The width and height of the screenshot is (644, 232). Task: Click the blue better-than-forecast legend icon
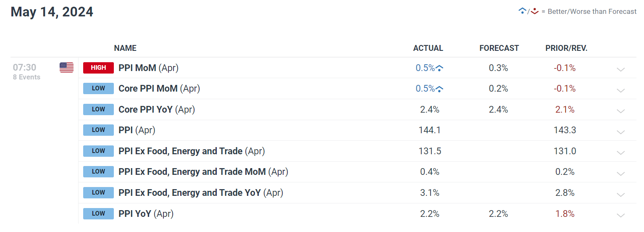[x=522, y=11]
